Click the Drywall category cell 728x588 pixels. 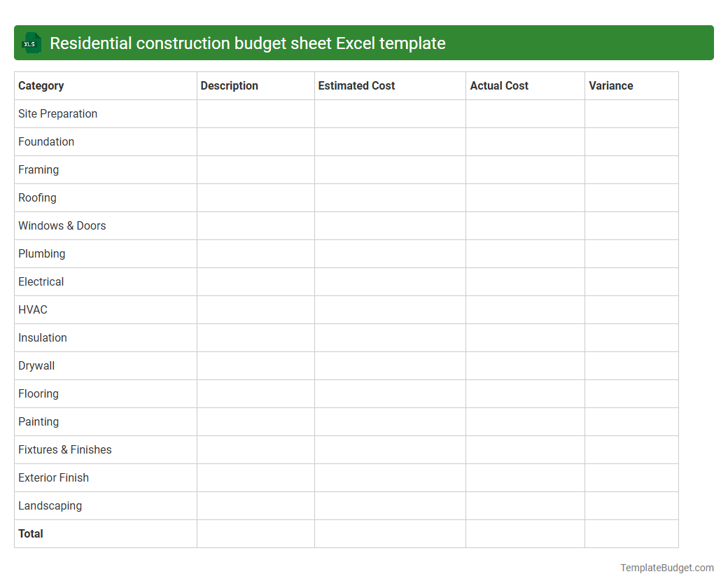[x=36, y=365]
